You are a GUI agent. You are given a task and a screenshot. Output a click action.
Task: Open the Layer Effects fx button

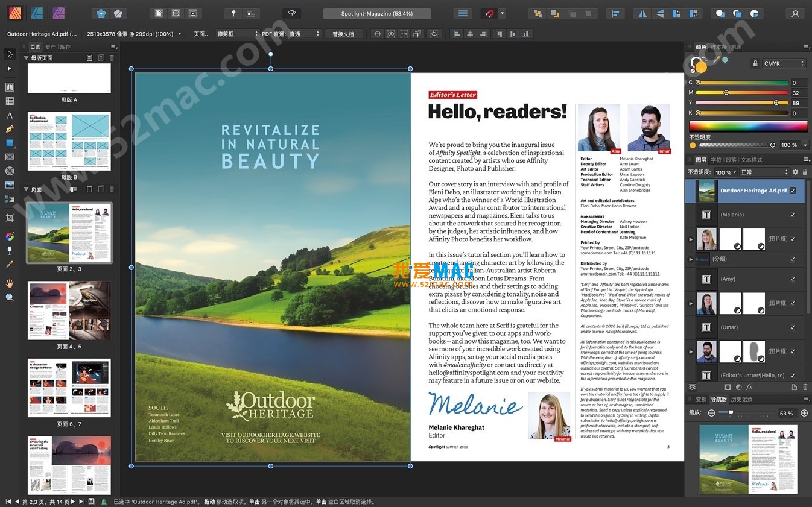(749, 387)
